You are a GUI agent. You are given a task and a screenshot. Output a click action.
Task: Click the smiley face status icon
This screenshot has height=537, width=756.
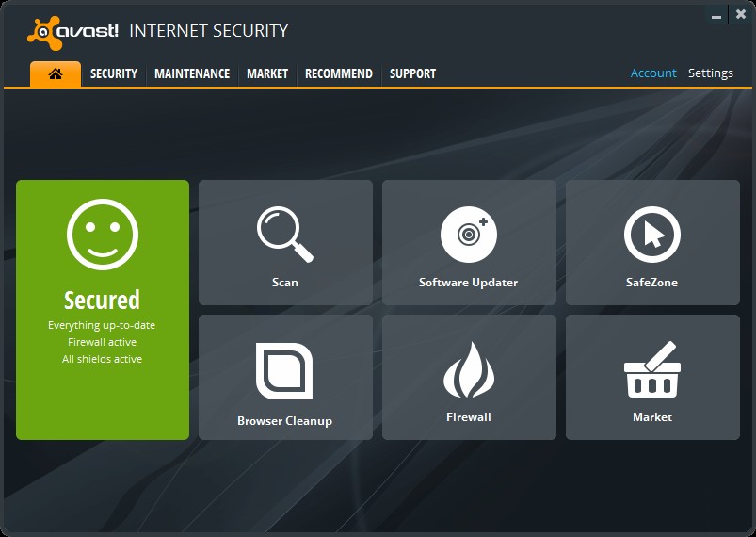103,235
